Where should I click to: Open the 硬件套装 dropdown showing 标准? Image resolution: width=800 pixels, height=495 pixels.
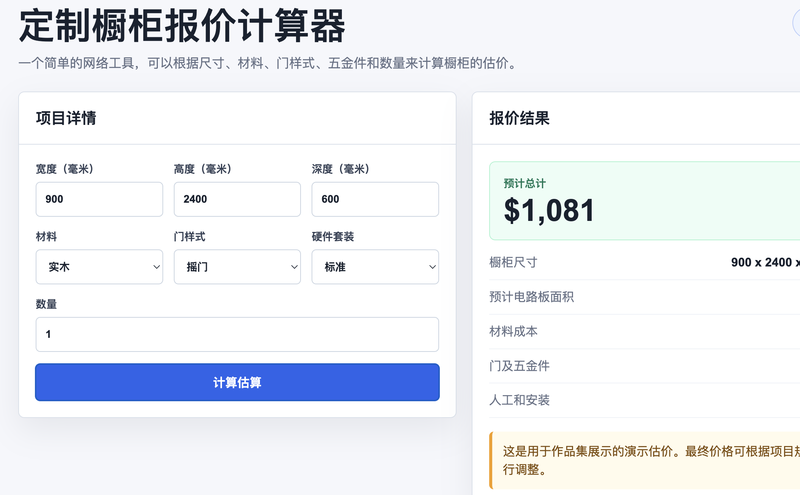click(x=375, y=266)
